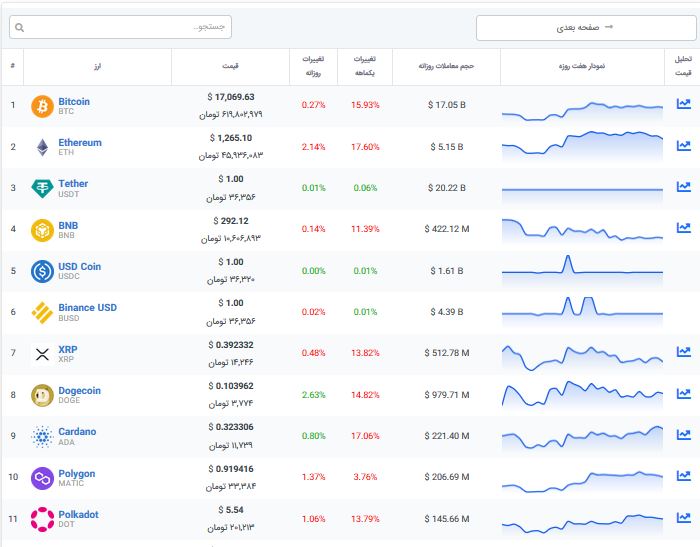Open the Cardano link

point(77,432)
